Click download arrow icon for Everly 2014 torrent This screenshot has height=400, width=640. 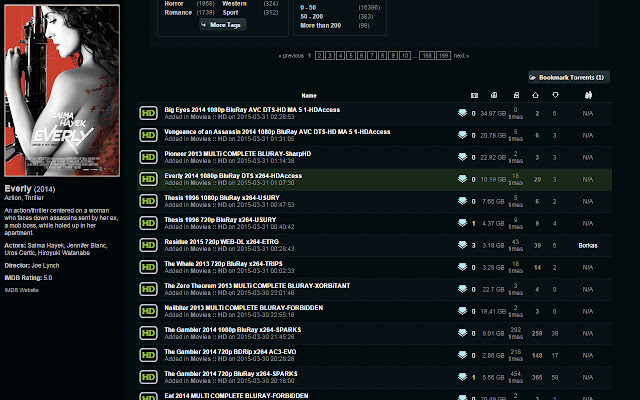click(462, 179)
